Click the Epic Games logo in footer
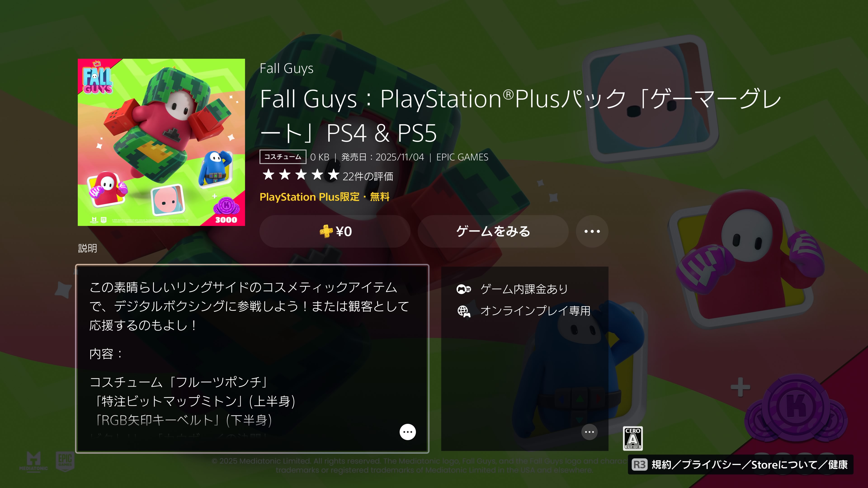868x488 pixels. point(65,461)
